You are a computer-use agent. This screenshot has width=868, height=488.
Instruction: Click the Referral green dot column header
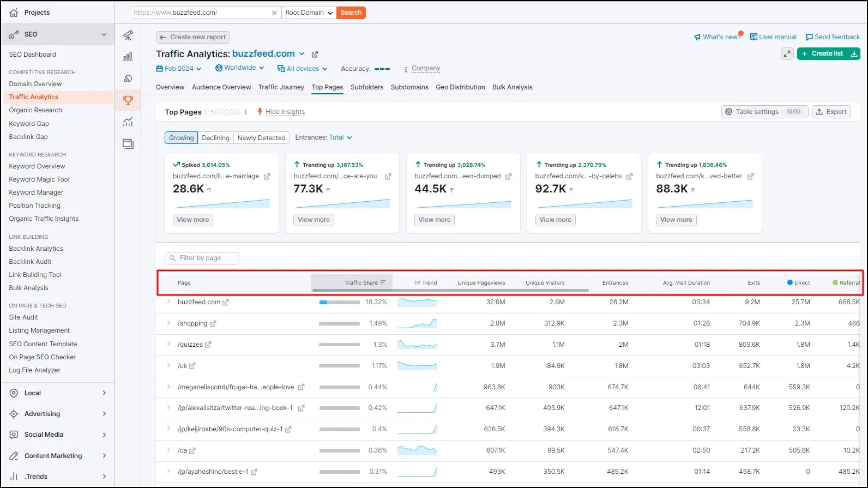(x=846, y=282)
